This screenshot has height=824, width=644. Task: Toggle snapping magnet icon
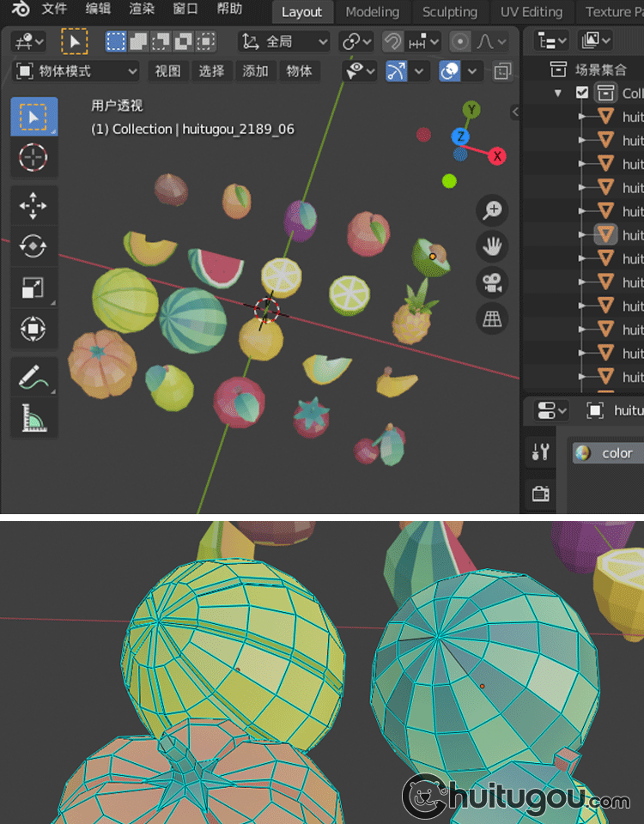[392, 41]
